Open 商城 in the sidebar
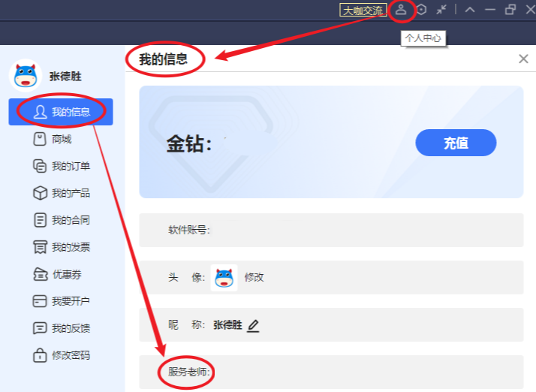This screenshot has width=536, height=392. tap(62, 139)
